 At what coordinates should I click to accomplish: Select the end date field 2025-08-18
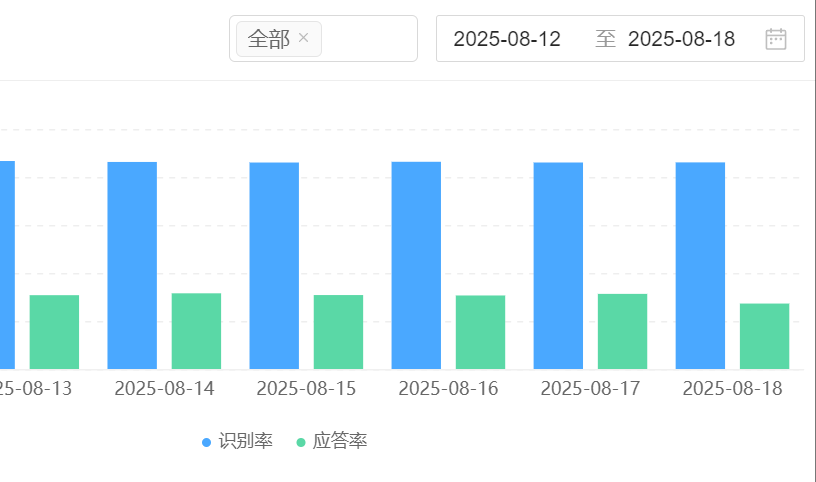[x=681, y=39]
